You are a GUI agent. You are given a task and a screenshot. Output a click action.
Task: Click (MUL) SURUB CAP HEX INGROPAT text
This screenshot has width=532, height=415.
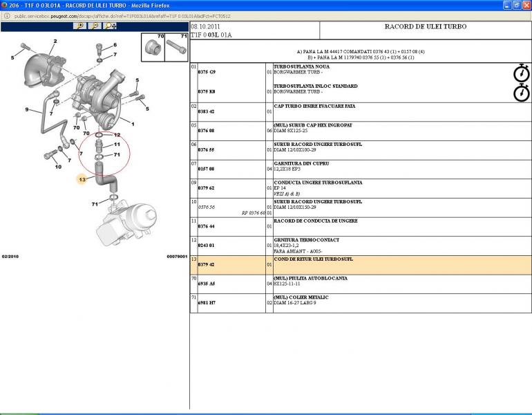313,125
